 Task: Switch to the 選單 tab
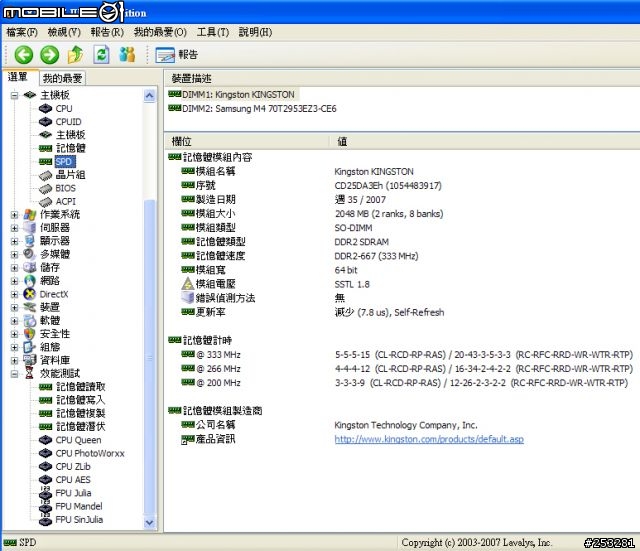(x=18, y=77)
